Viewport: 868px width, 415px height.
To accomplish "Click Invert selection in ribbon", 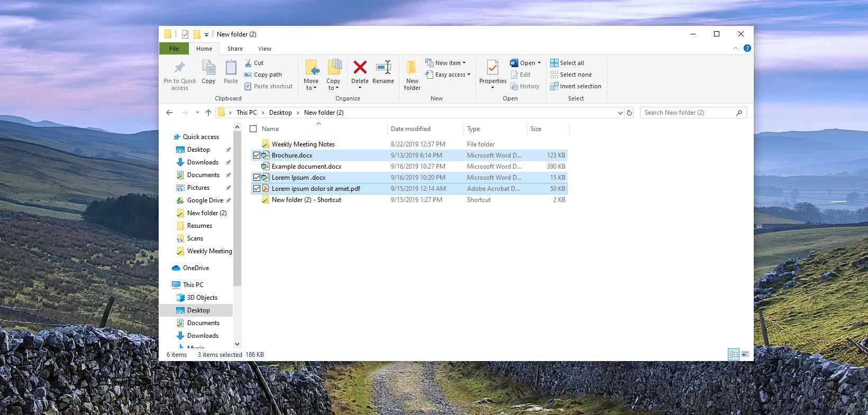I will pyautogui.click(x=575, y=86).
